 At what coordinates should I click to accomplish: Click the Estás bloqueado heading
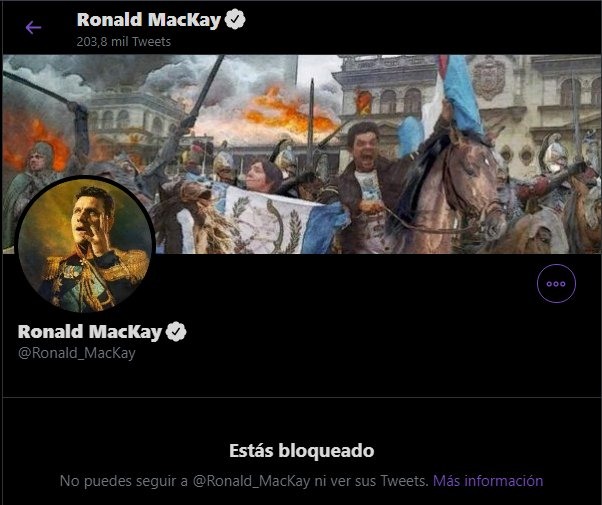pos(302,450)
